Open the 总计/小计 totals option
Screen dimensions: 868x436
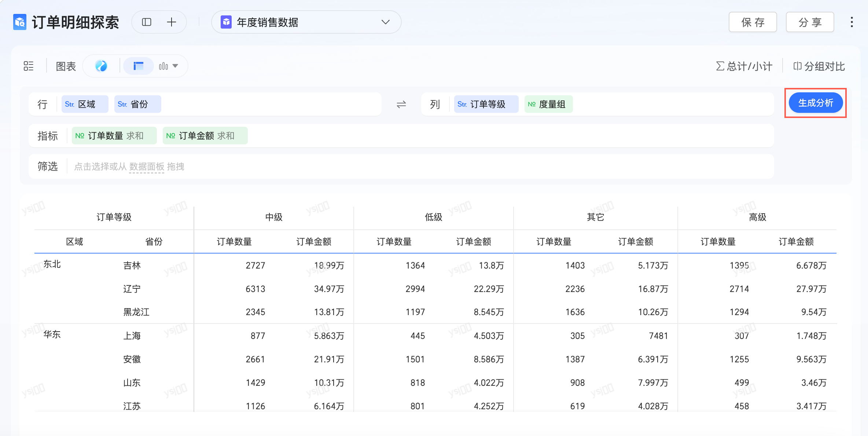tap(744, 66)
